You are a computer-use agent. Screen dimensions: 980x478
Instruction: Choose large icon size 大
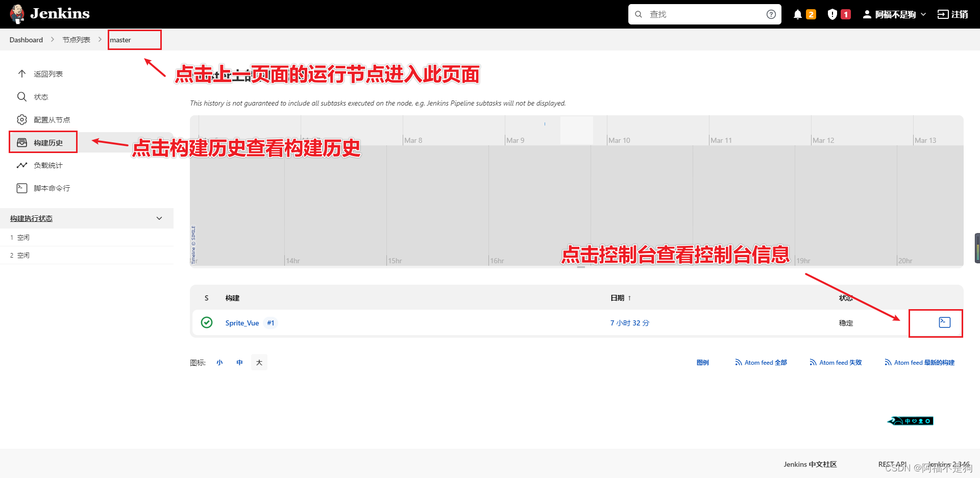(259, 363)
